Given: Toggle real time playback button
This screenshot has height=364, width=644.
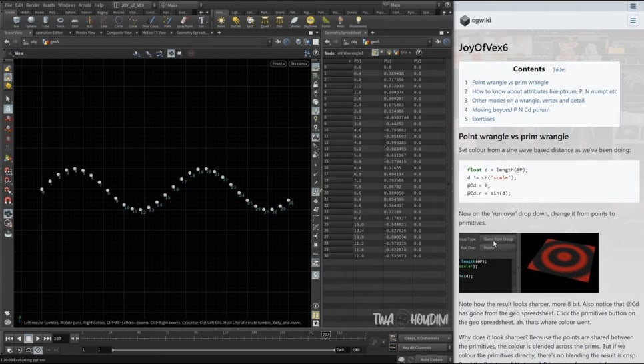Looking at the screenshot, I should [38, 350].
